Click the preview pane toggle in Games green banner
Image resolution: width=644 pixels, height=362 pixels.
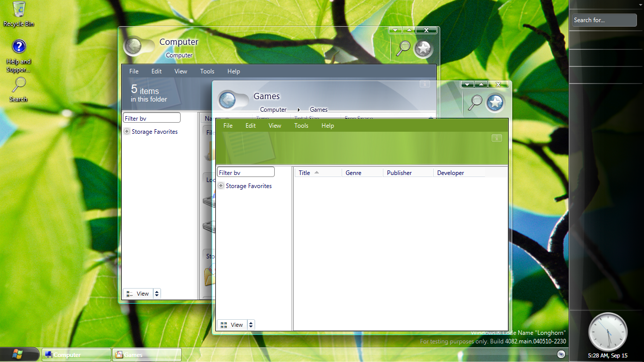click(x=497, y=138)
